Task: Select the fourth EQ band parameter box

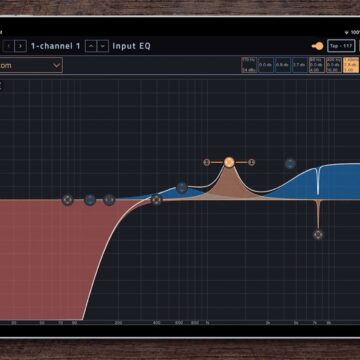Action: (300, 65)
